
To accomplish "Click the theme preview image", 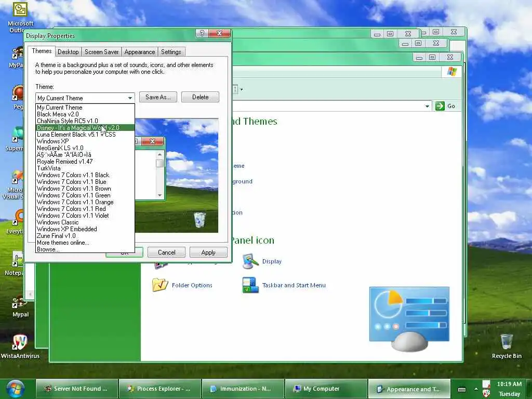I will (177, 176).
